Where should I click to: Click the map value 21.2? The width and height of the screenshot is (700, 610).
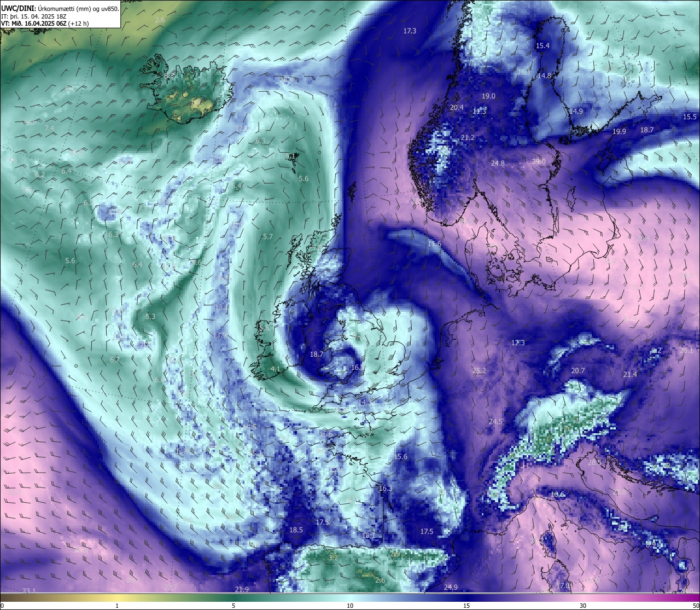(x=468, y=138)
